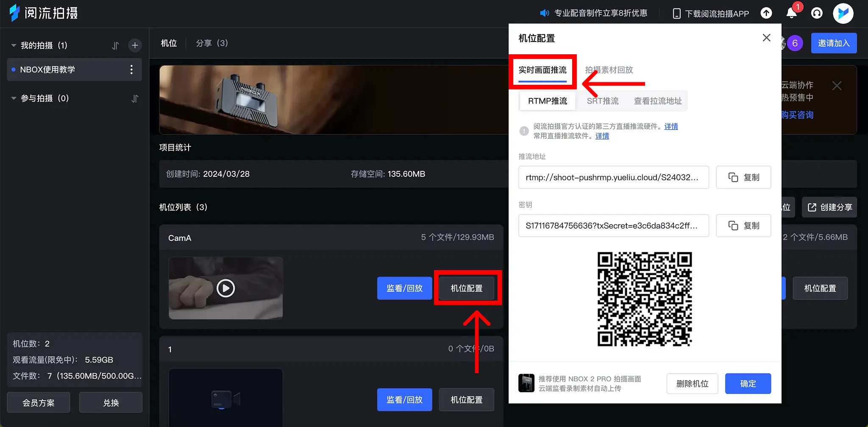Copy the 推流地址 with 复制 button
This screenshot has height=427, width=868.
pyautogui.click(x=743, y=177)
